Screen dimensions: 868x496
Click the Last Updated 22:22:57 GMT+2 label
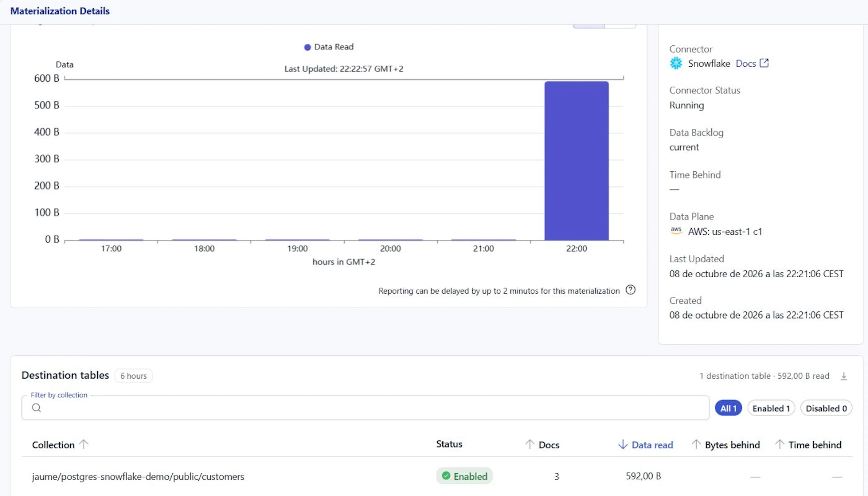[x=344, y=69]
